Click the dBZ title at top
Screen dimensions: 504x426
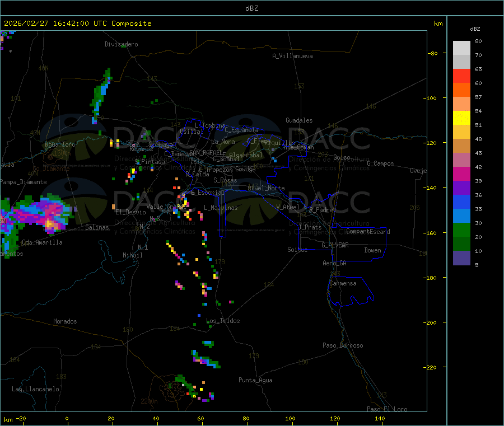pos(251,8)
